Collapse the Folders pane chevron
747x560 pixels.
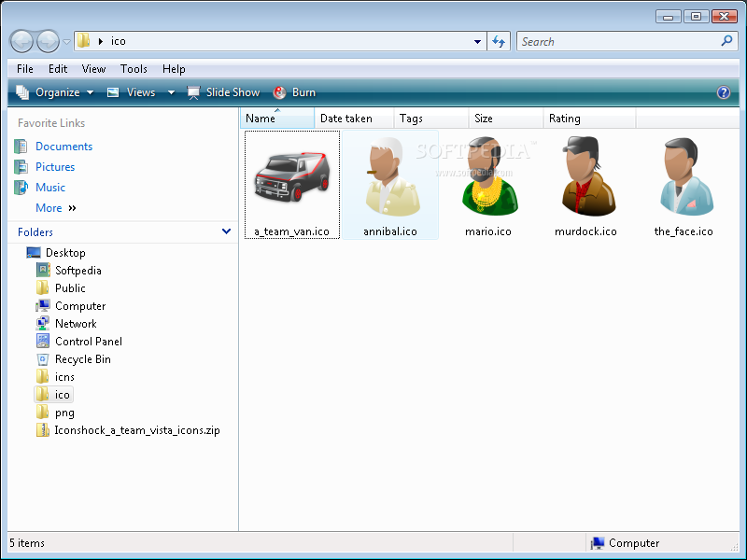[226, 231]
